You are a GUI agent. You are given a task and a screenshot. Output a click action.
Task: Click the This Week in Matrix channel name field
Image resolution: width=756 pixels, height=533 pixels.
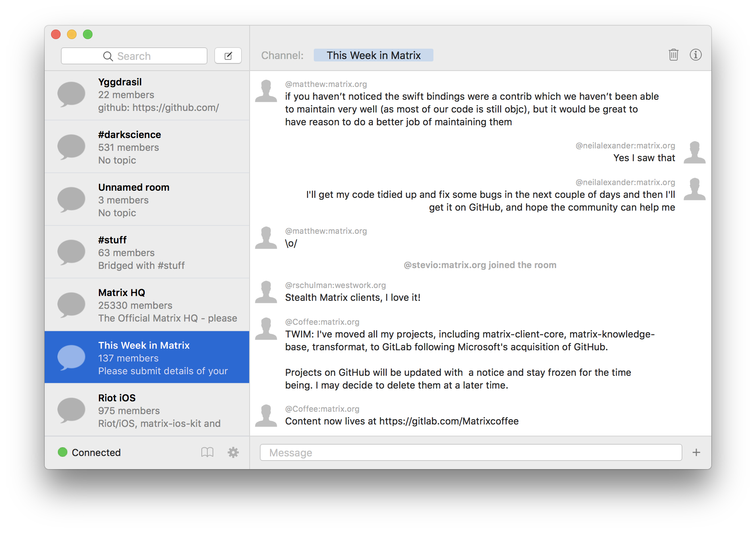coord(373,55)
